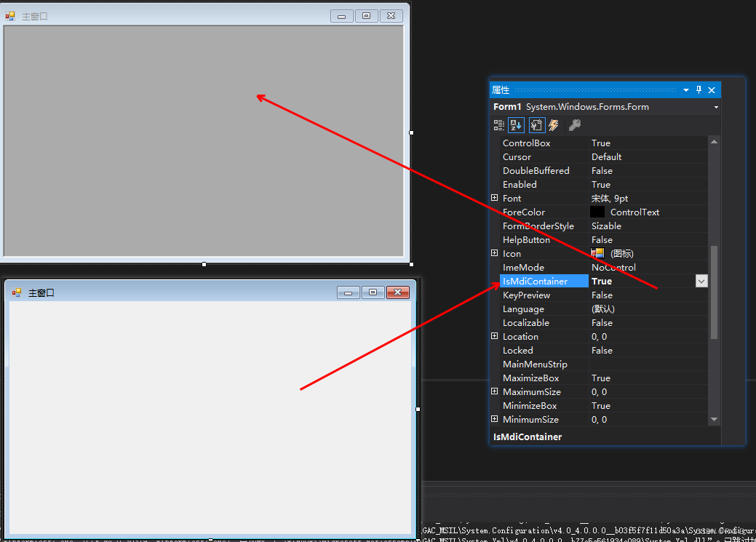Click the upper gray 主窗口 form title icon
The height and width of the screenshot is (542, 756).
click(x=10, y=16)
